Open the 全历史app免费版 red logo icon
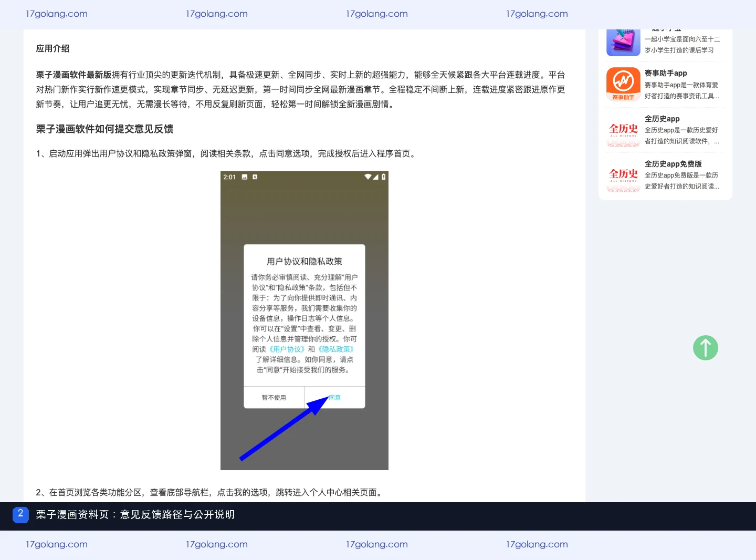The image size is (756, 560). 623,175
